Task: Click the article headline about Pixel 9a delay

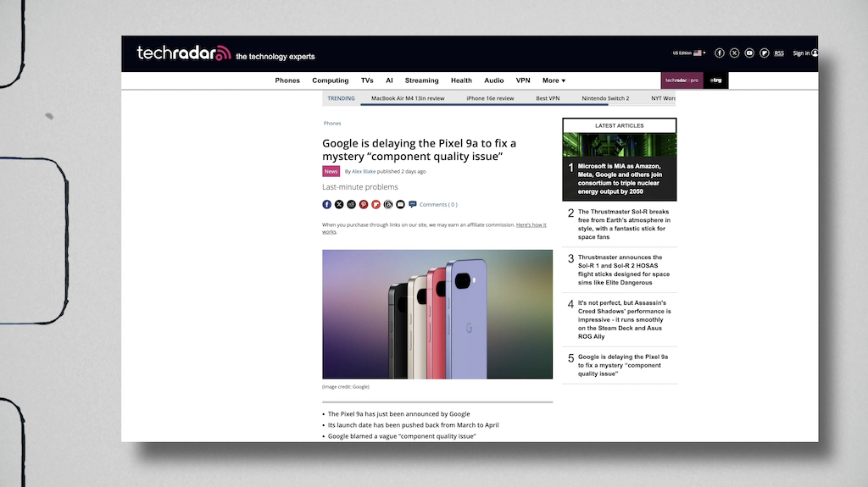Action: 419,150
